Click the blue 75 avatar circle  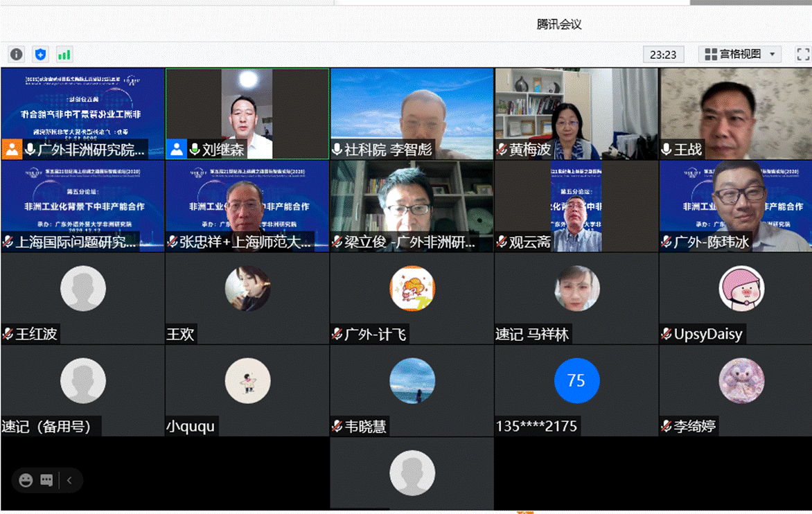click(x=576, y=380)
